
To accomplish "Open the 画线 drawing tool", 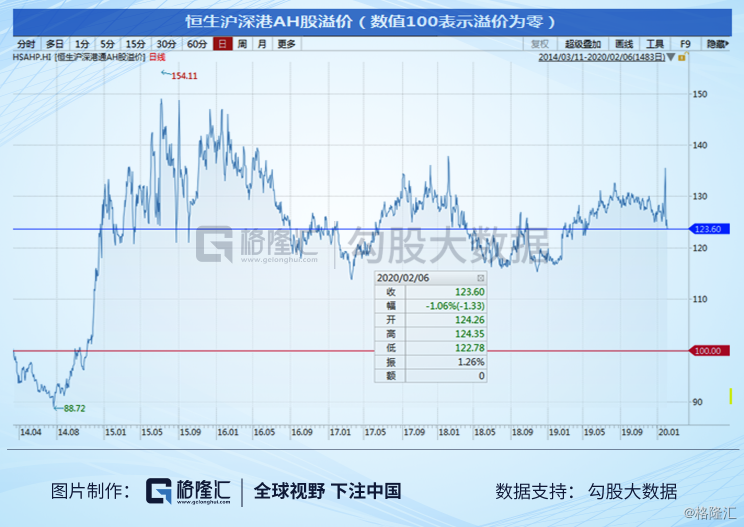I will [624, 44].
